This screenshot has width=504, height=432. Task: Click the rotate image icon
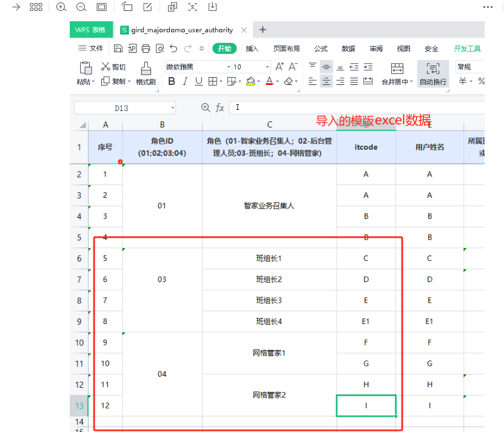pos(127,7)
